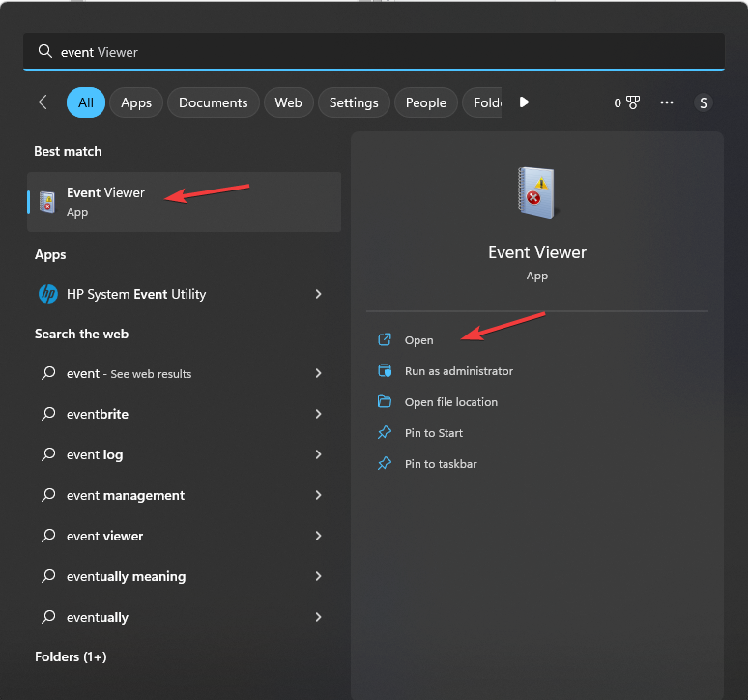Image resolution: width=748 pixels, height=700 pixels.
Task: Switch to the Web filter tab
Action: point(288,102)
